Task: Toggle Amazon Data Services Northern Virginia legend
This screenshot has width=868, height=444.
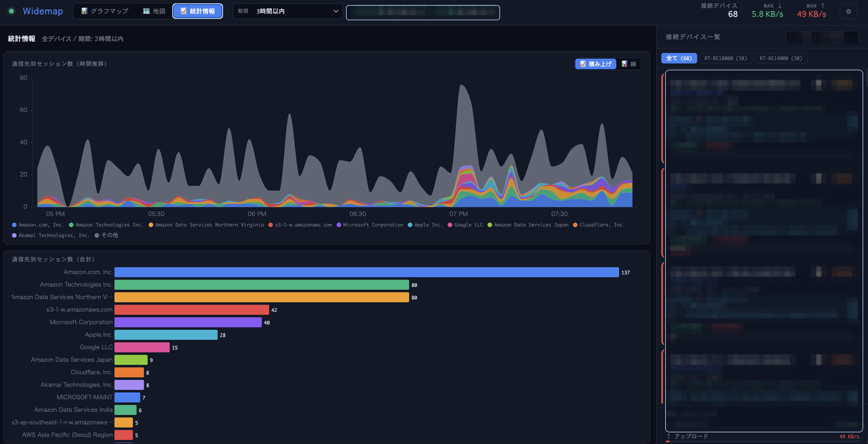Action: coord(206,225)
